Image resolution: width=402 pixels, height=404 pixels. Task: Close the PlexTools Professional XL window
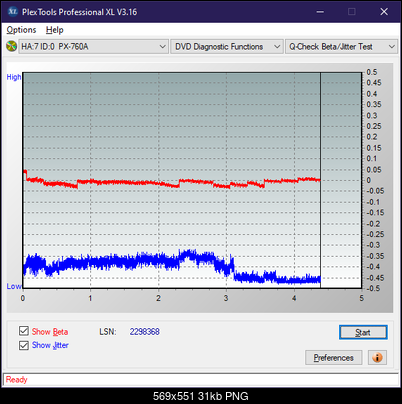click(384, 12)
